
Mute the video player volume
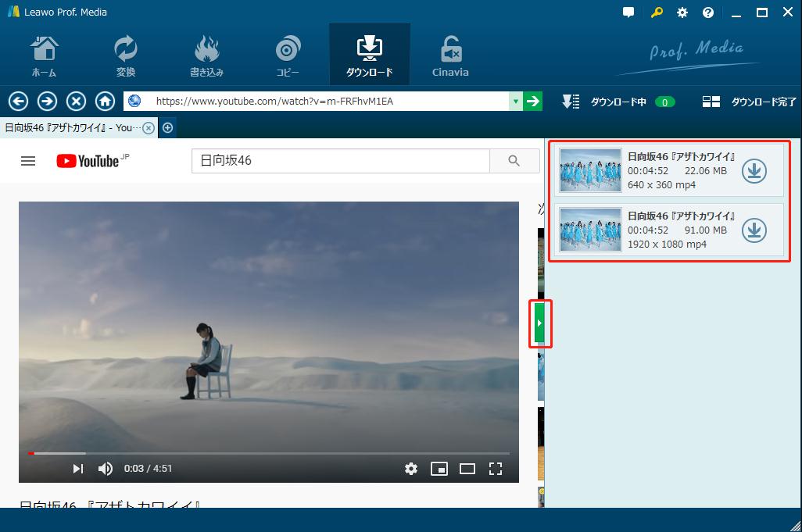[x=106, y=469]
